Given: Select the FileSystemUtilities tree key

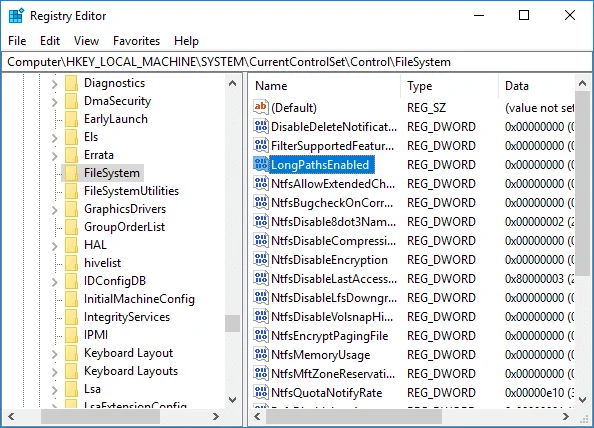Looking at the screenshot, I should pos(131,191).
